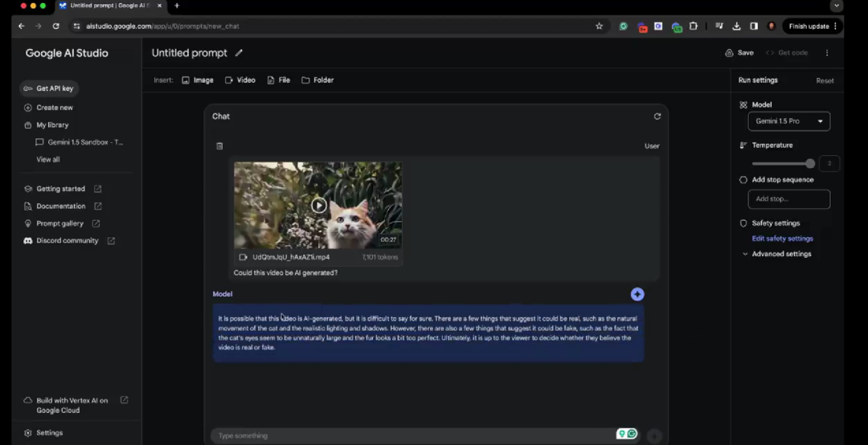Open the Discord community link
The image size is (868, 445).
coord(68,241)
